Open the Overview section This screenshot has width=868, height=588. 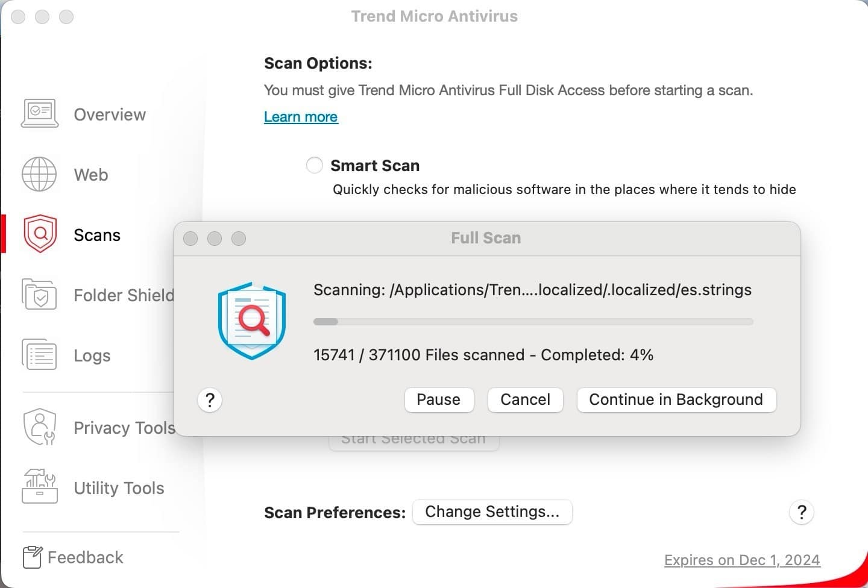coord(110,114)
